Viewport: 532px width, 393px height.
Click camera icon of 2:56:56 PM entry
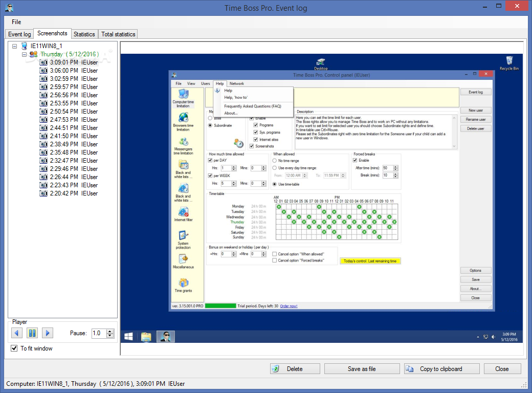(43, 95)
